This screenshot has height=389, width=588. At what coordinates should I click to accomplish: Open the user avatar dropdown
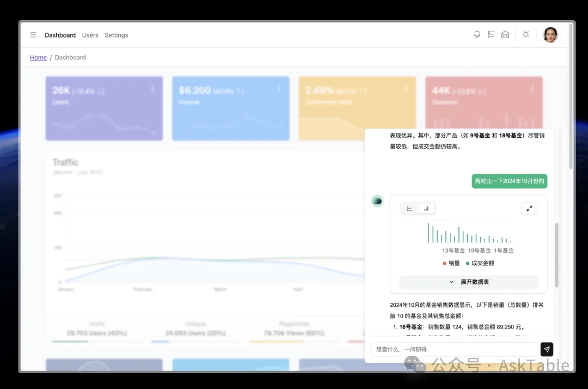point(550,34)
